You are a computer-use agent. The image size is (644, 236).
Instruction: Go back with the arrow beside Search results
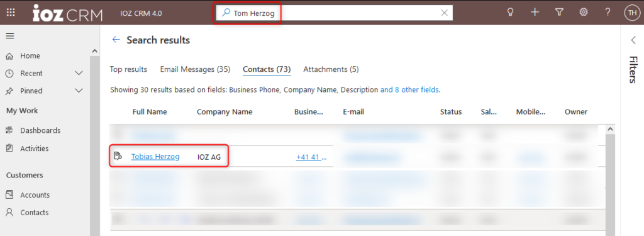(116, 40)
